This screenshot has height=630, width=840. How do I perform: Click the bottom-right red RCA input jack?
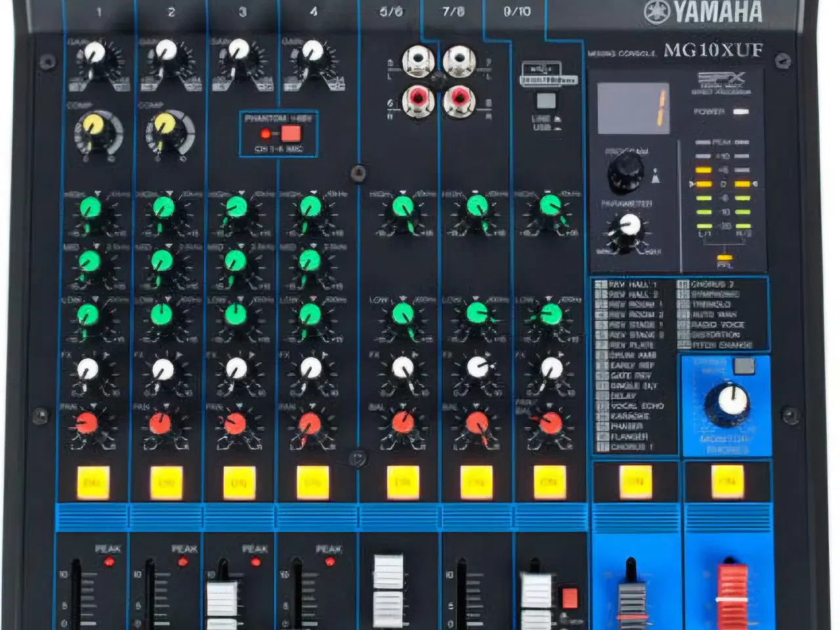tap(459, 100)
